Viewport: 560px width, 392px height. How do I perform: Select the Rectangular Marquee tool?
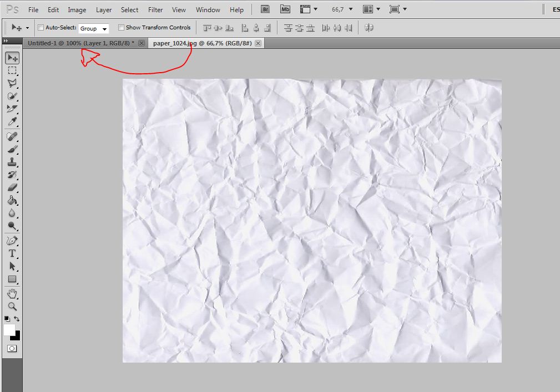[13, 70]
